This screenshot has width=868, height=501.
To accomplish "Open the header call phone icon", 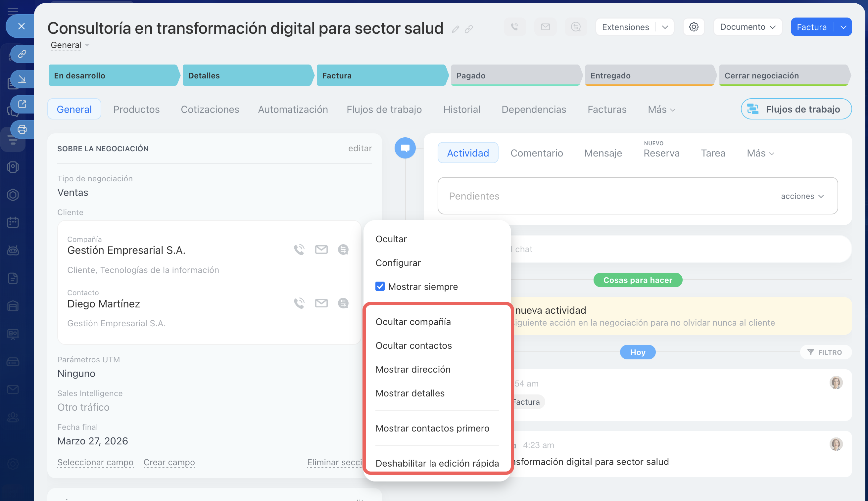I will click(x=514, y=27).
